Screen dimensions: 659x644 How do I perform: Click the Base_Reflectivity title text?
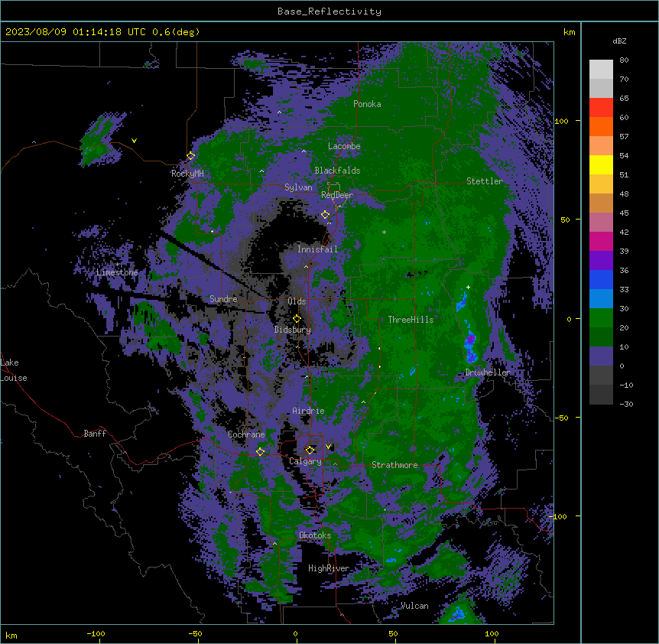click(x=329, y=11)
